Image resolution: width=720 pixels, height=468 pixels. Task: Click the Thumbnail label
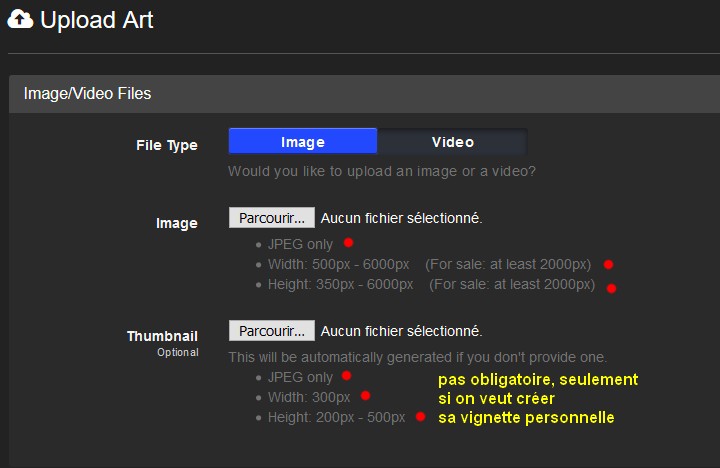point(162,336)
